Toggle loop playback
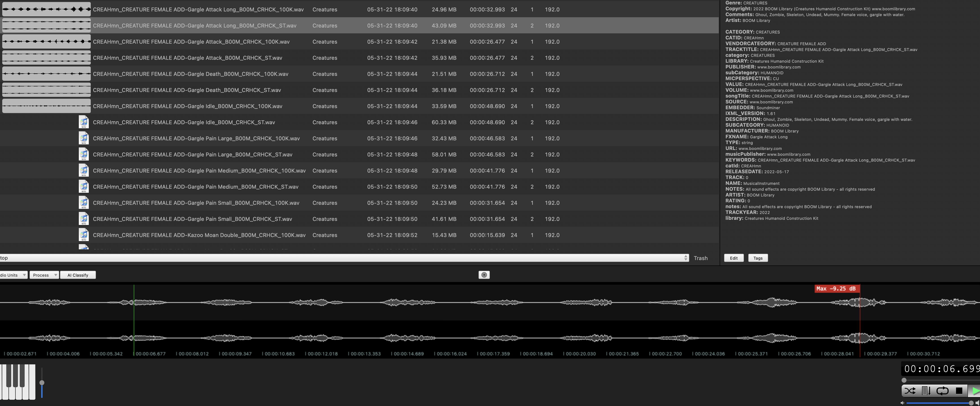 click(x=942, y=391)
